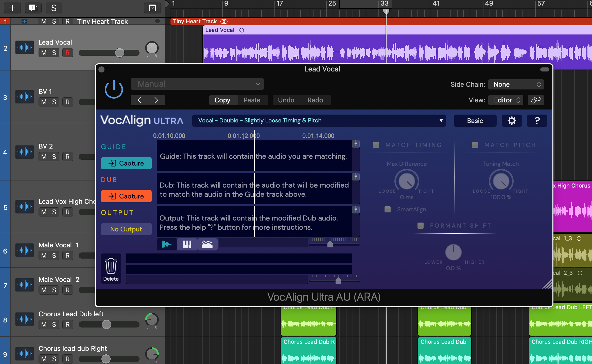
Task: Enable the Match Timing checkbox
Action: click(376, 145)
